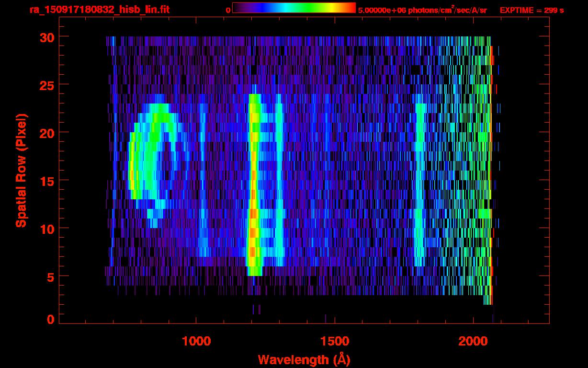The width and height of the screenshot is (588, 368).
Task: Click the rainbow color scale bar
Action: (294, 8)
